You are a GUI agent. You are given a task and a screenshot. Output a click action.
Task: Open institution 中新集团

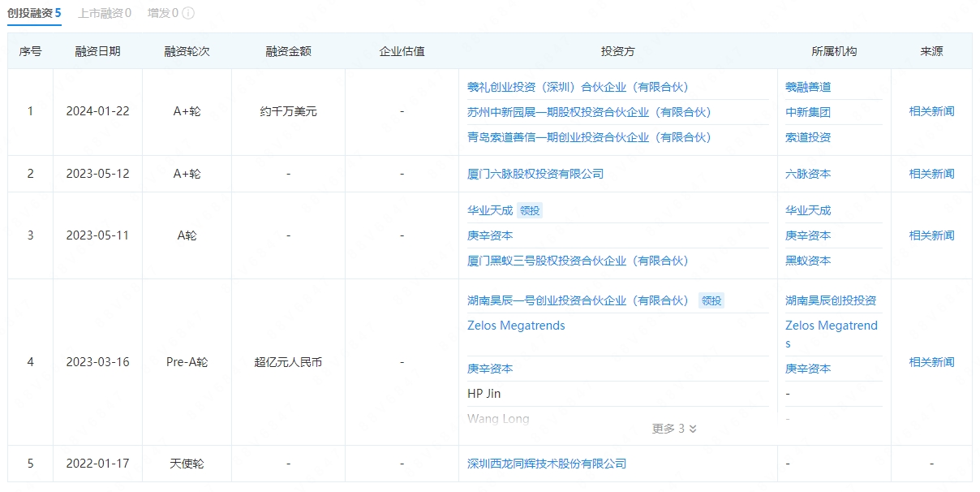pyautogui.click(x=808, y=112)
